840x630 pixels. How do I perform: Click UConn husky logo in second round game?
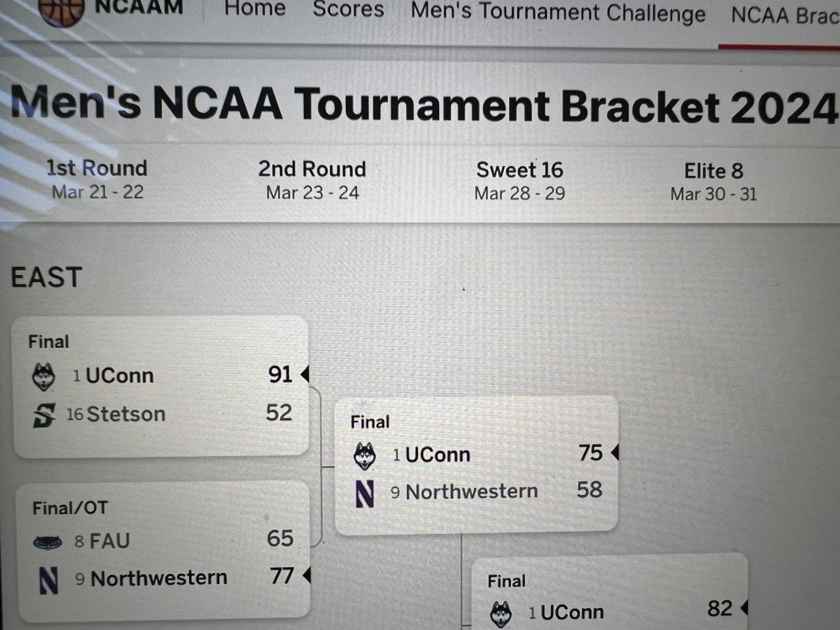365,455
